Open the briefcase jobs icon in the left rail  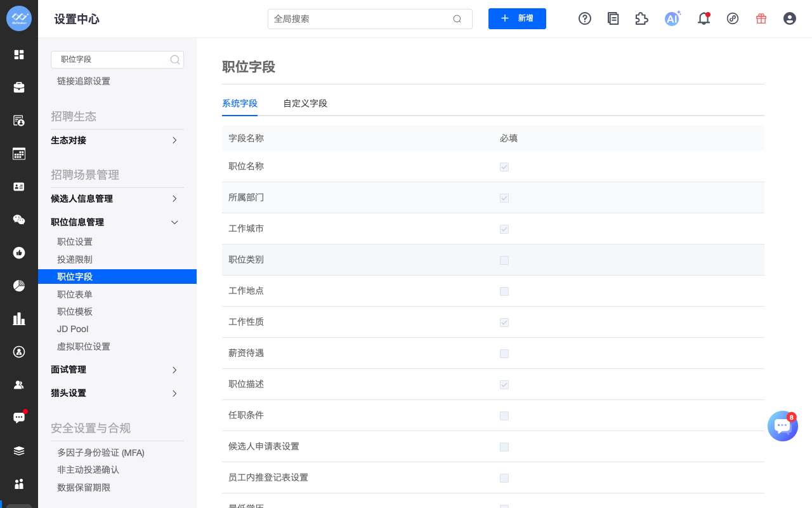pos(19,88)
